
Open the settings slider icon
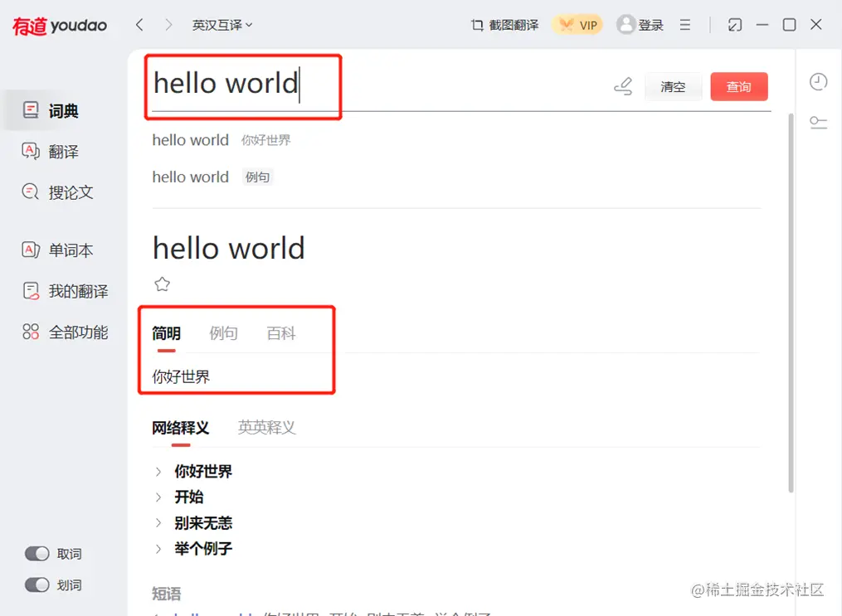coord(819,123)
